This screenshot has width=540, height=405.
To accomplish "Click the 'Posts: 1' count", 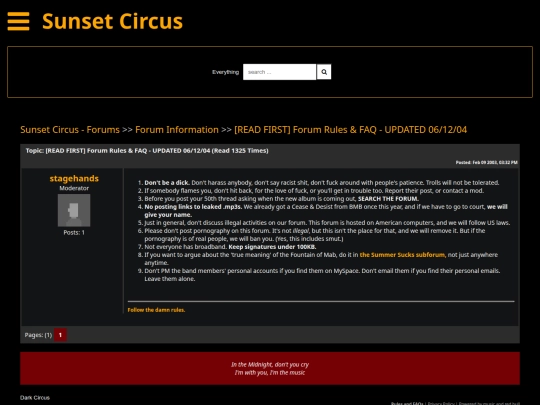I will click(74, 232).
